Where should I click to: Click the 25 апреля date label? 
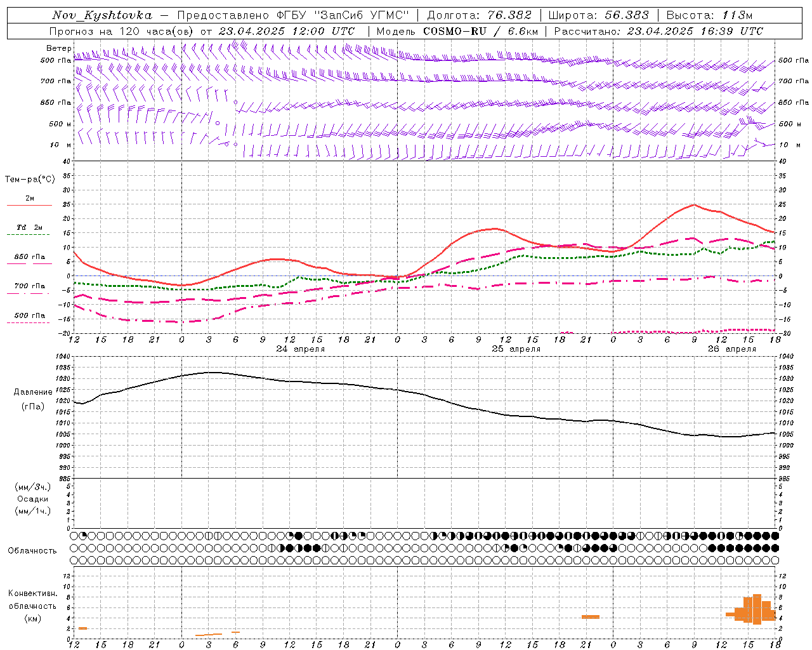tap(516, 349)
